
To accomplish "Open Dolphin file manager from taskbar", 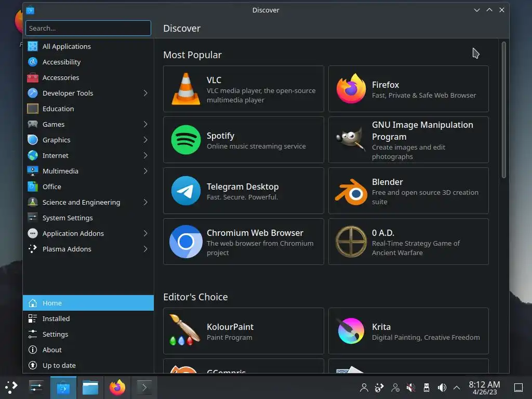I will tap(90, 388).
